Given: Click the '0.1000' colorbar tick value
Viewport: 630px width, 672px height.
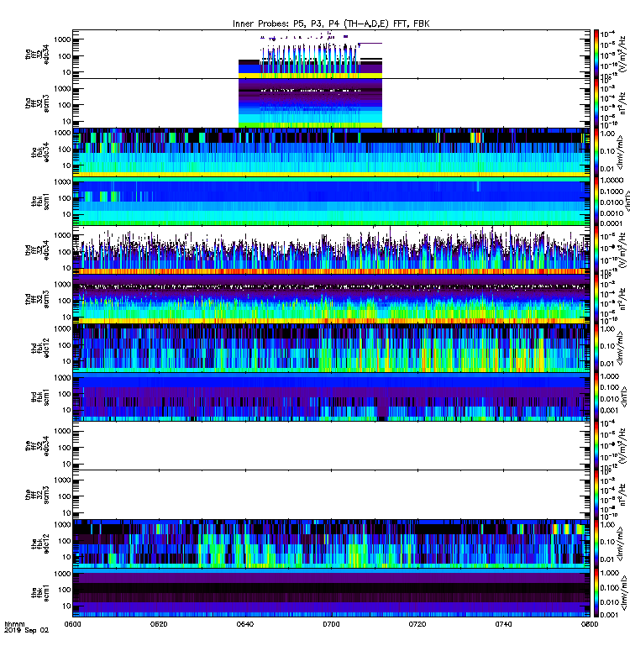Looking at the screenshot, I should click(x=612, y=192).
